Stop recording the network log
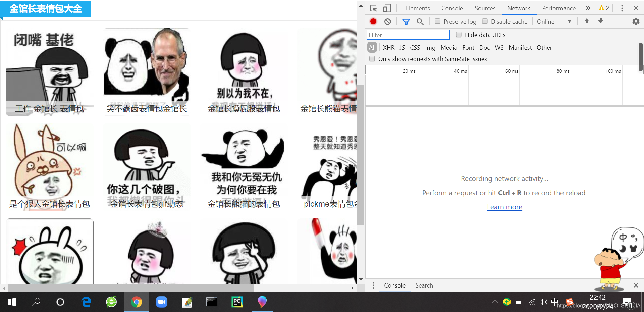The width and height of the screenshot is (644, 312). (373, 21)
